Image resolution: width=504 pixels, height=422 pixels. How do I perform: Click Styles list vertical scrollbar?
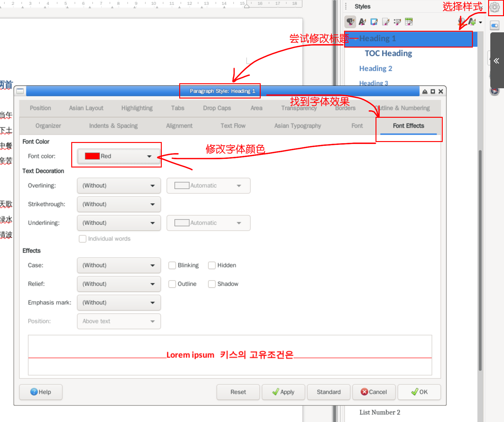pos(480,261)
